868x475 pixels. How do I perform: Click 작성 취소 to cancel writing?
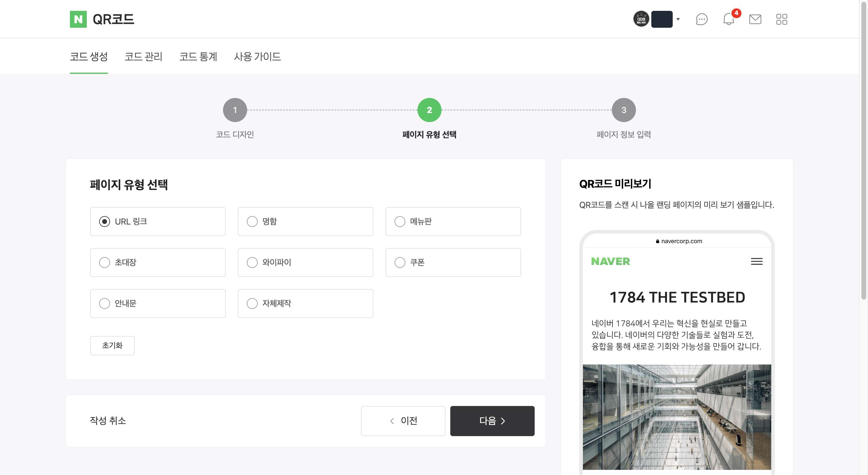[108, 420]
